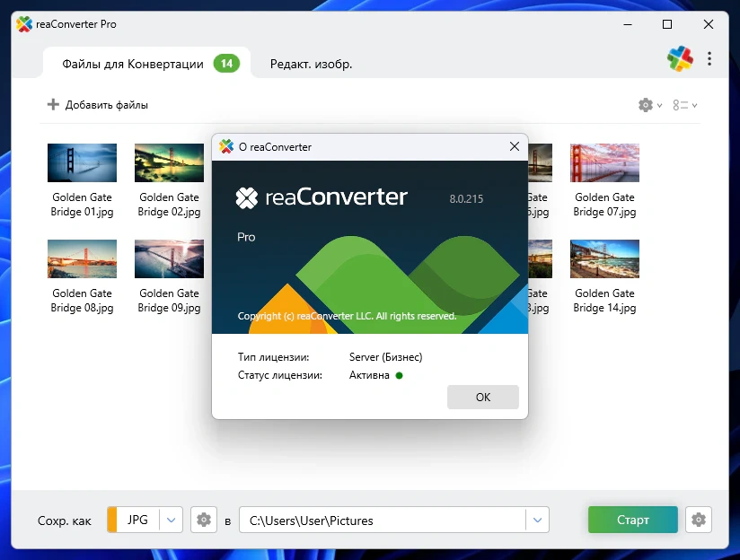Click the green Старт button
Screen dimensions: 740x560
[633, 520]
